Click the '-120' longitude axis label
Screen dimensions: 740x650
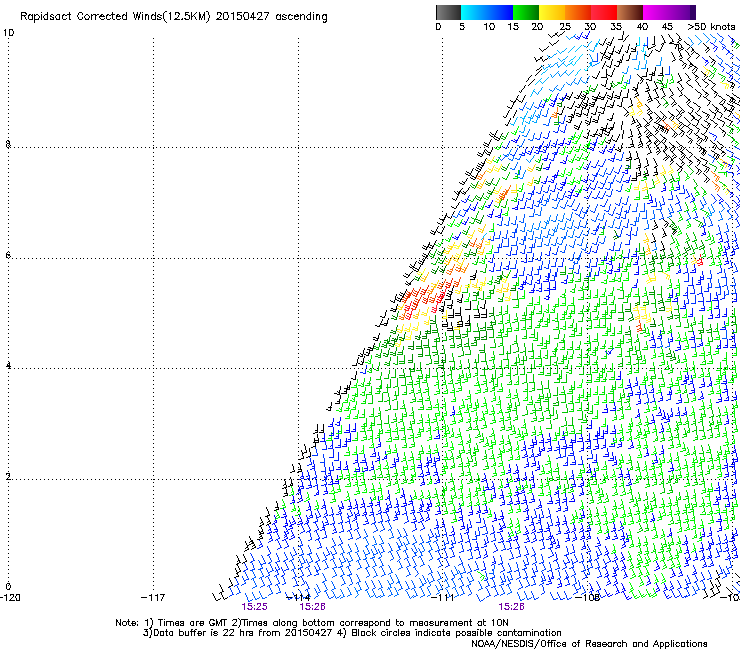10,598
